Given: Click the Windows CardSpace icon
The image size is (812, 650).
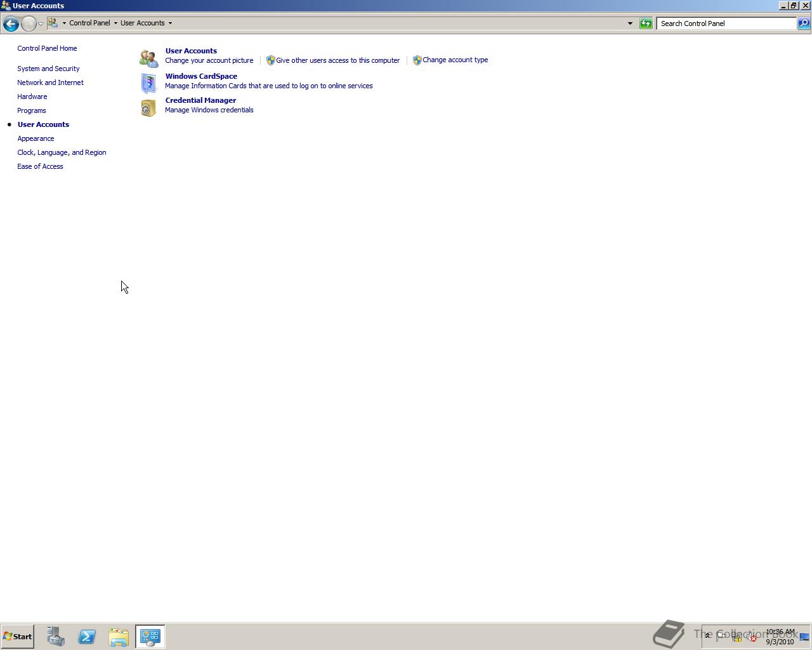Looking at the screenshot, I should coord(148,83).
